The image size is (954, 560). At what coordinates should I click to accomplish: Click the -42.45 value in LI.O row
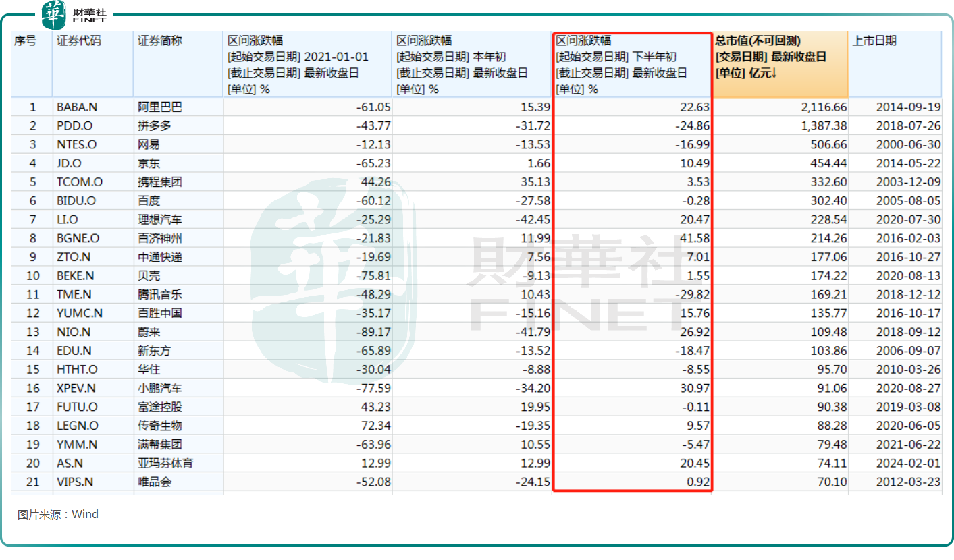coord(534,220)
